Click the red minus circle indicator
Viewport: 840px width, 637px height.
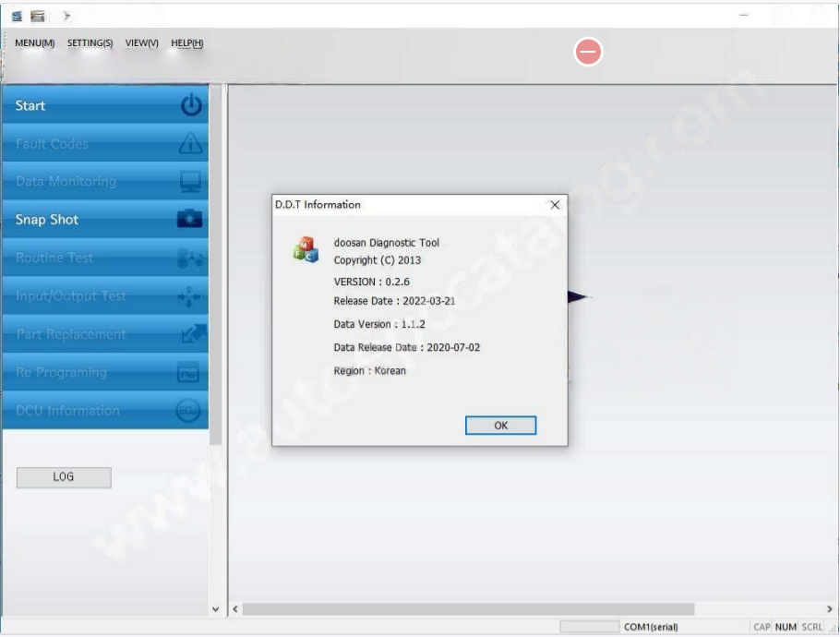tap(588, 52)
